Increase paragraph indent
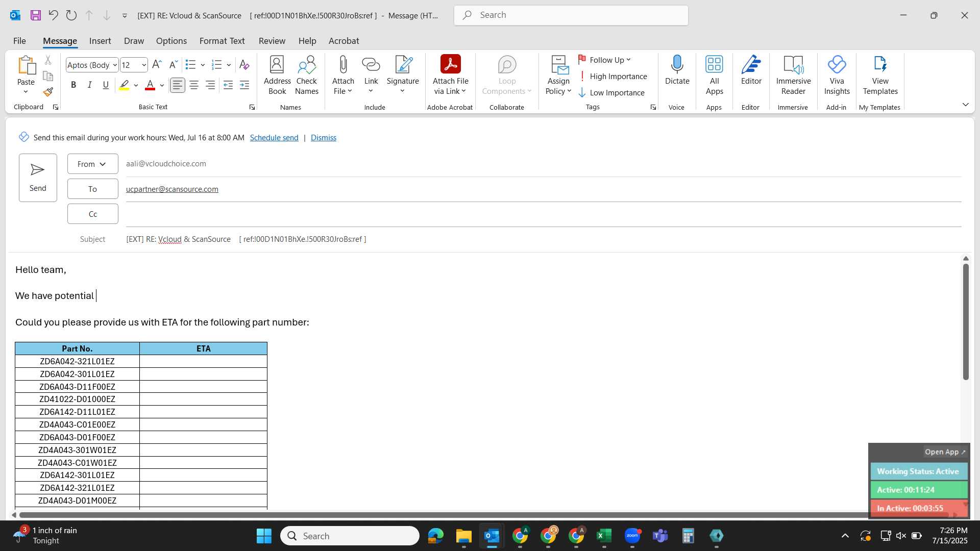The image size is (980, 551). coord(244,85)
